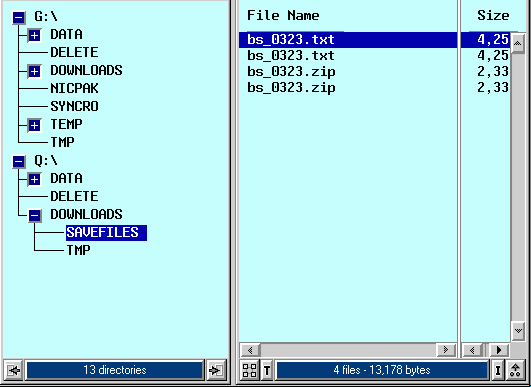531x387 pixels.
Task: Select the Q:\ drive root label
Action: coord(46,161)
